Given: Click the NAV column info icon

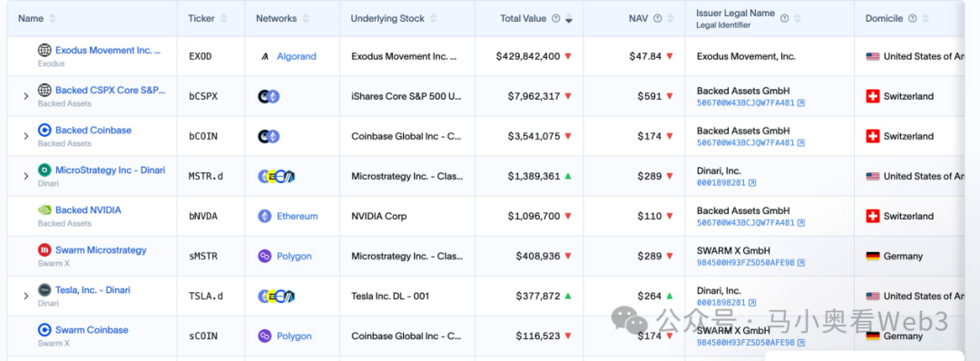Looking at the screenshot, I should [658, 19].
